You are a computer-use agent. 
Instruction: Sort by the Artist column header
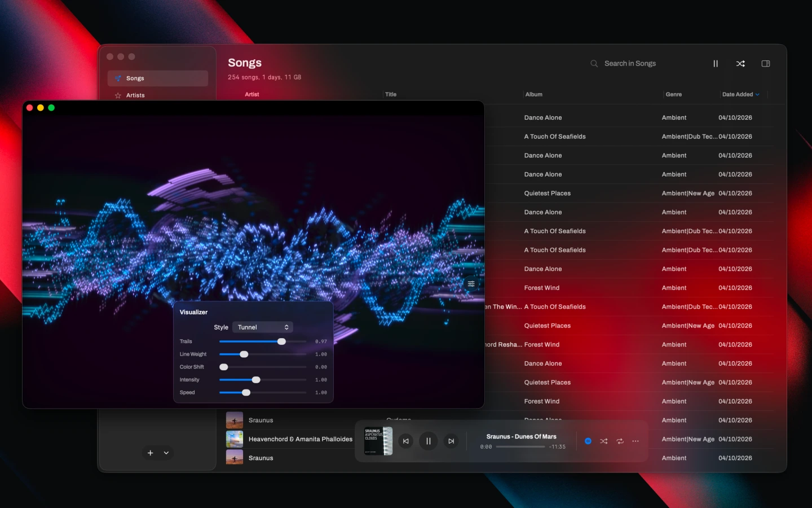(x=252, y=94)
